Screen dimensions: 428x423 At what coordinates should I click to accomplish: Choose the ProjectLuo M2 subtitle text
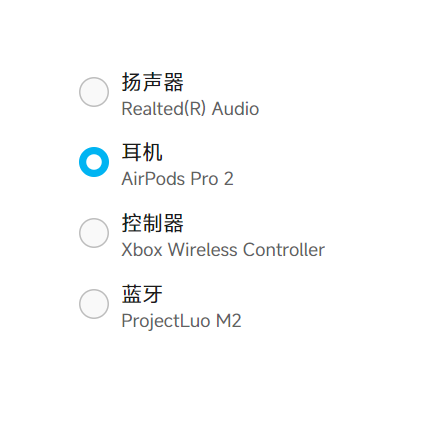click(181, 321)
